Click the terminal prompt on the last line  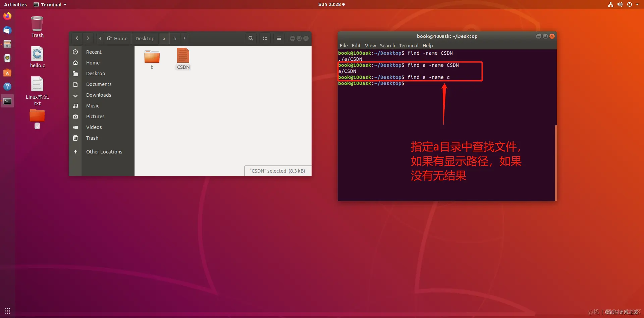point(371,83)
